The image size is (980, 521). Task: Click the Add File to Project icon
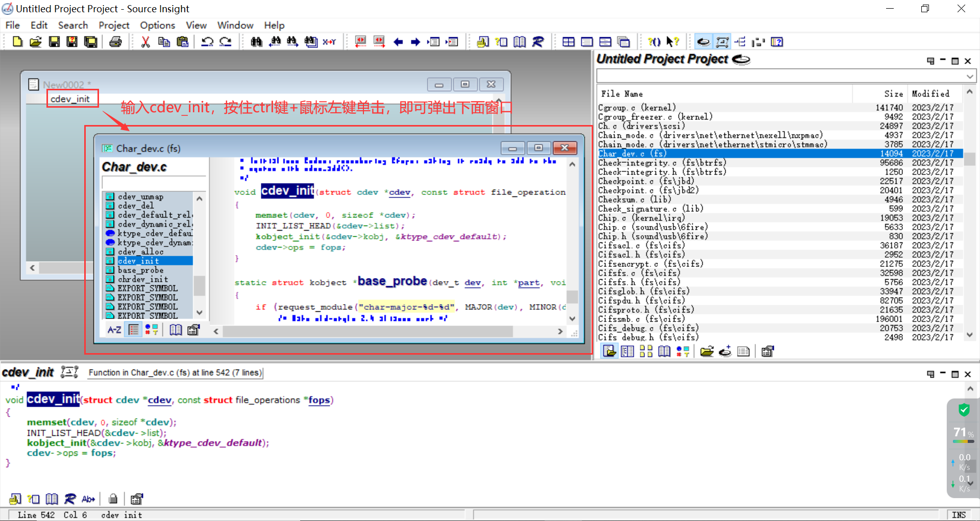[x=725, y=351]
